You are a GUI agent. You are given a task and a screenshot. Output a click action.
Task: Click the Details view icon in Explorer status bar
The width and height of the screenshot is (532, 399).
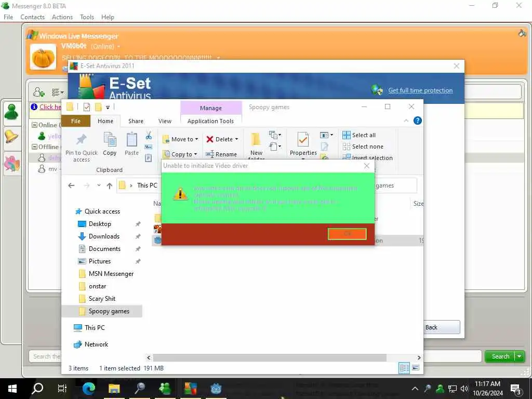404,368
